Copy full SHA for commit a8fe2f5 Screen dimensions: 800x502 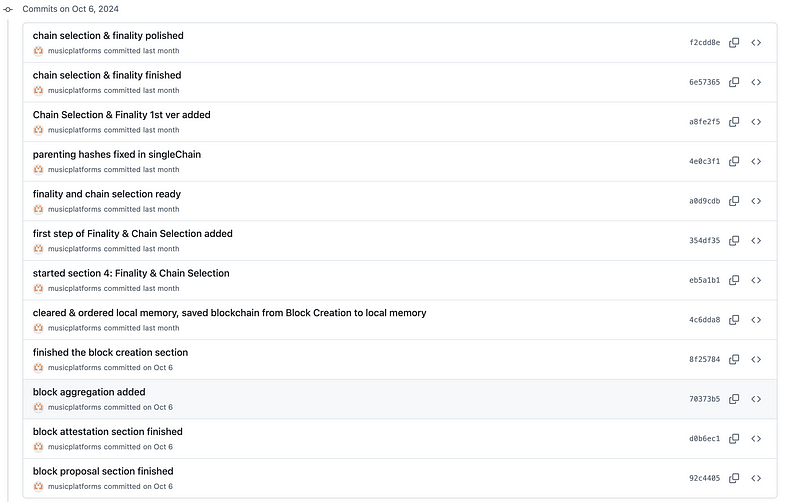coord(734,122)
